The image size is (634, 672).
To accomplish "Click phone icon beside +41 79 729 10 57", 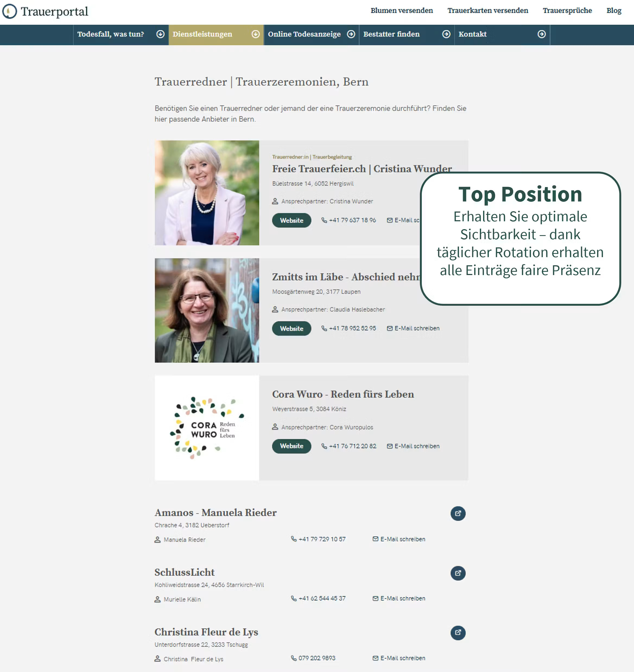I will tap(294, 539).
